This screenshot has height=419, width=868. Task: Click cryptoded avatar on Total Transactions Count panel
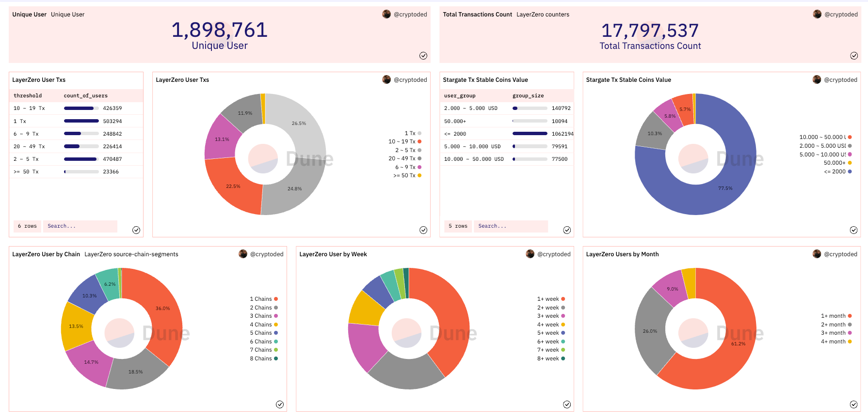(817, 14)
